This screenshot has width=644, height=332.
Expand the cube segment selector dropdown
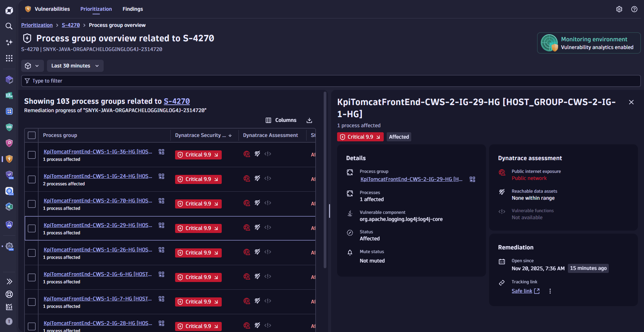(32, 66)
